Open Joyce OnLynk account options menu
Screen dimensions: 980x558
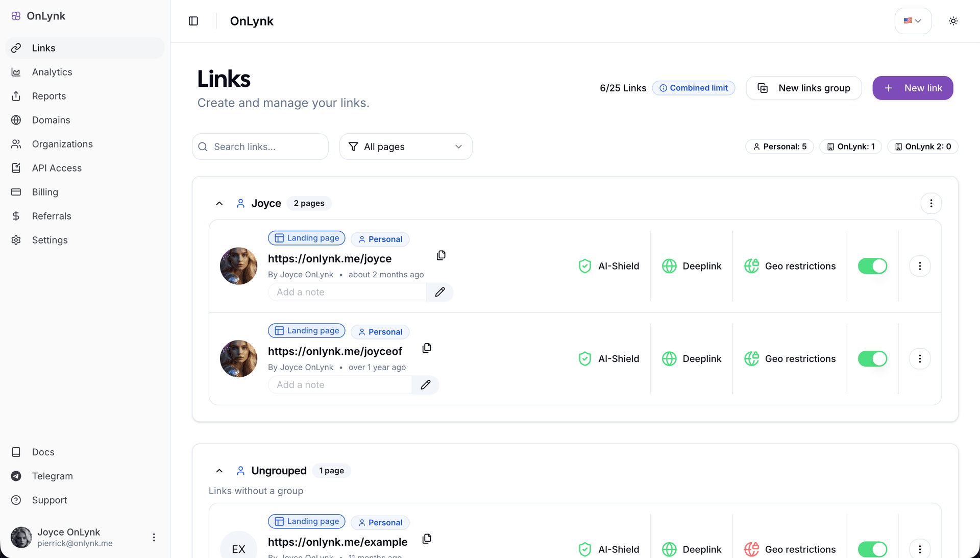[154, 537]
